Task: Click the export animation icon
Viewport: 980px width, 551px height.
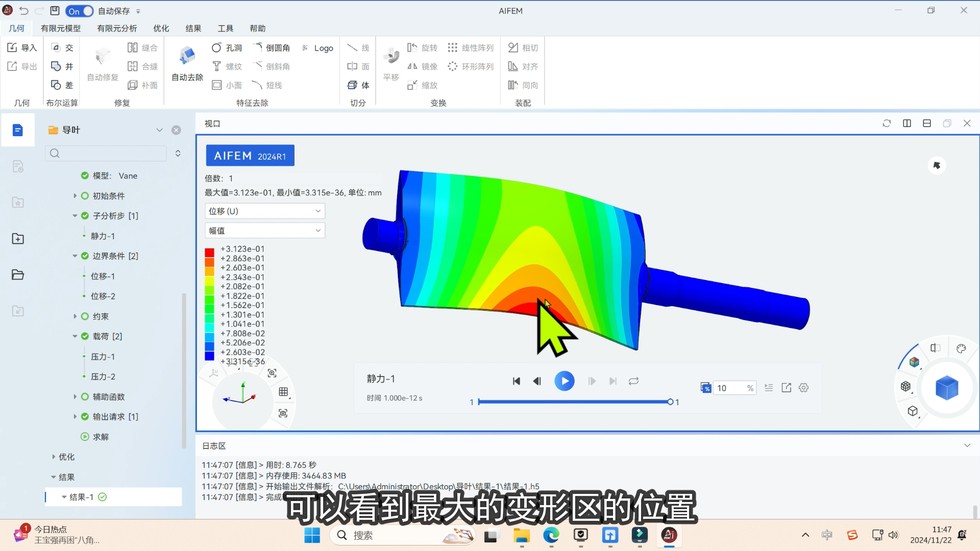Action: [x=787, y=388]
